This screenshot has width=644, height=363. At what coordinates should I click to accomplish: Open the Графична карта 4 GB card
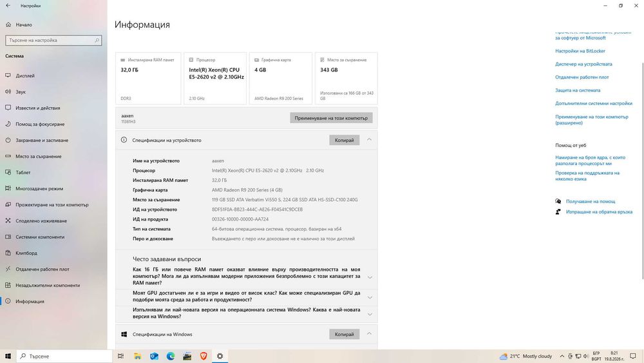[281, 78]
